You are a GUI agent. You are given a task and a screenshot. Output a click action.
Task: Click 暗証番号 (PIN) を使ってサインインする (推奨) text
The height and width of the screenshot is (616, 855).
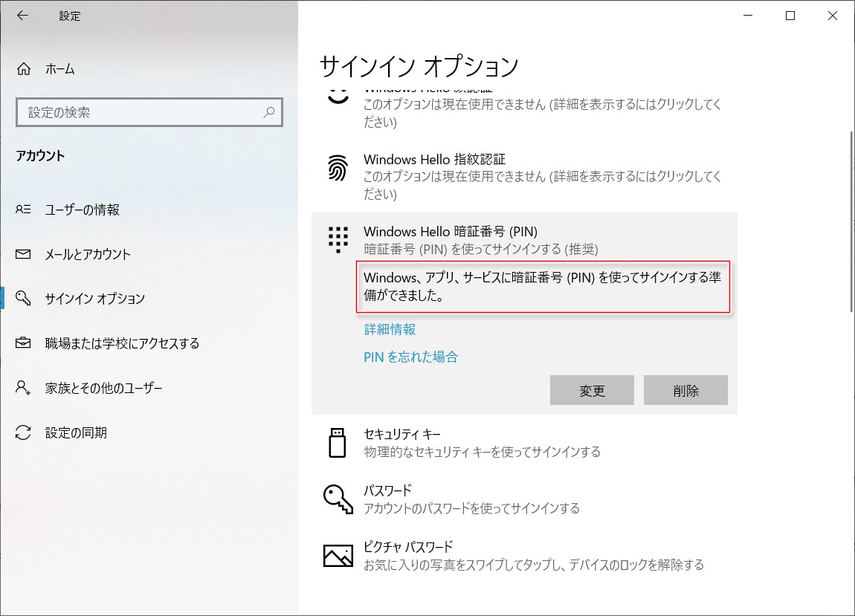click(481, 249)
